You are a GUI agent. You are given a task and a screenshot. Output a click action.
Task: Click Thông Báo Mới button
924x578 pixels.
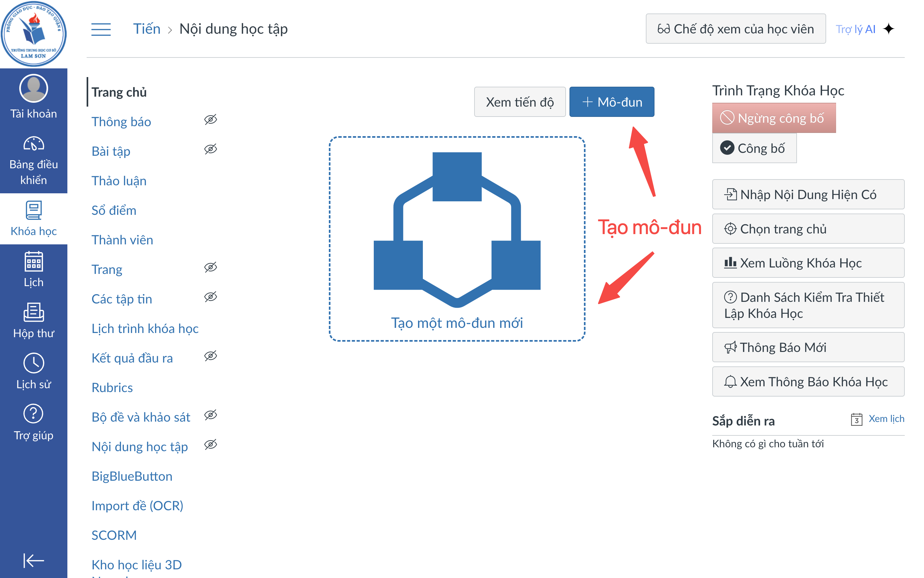click(808, 347)
